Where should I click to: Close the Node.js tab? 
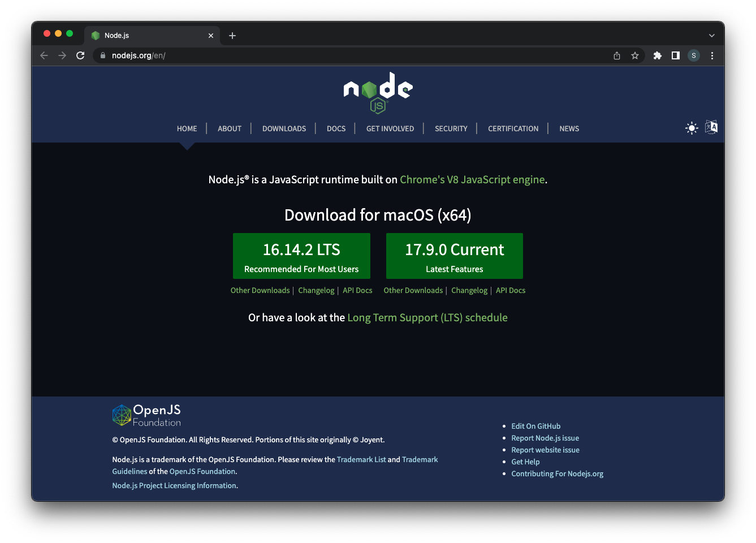[211, 36]
